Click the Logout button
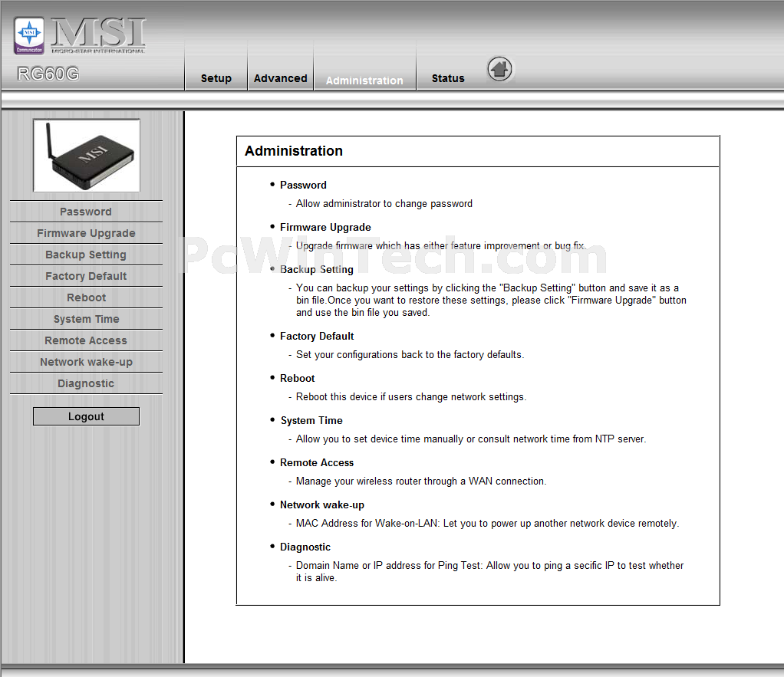 pos(86,416)
